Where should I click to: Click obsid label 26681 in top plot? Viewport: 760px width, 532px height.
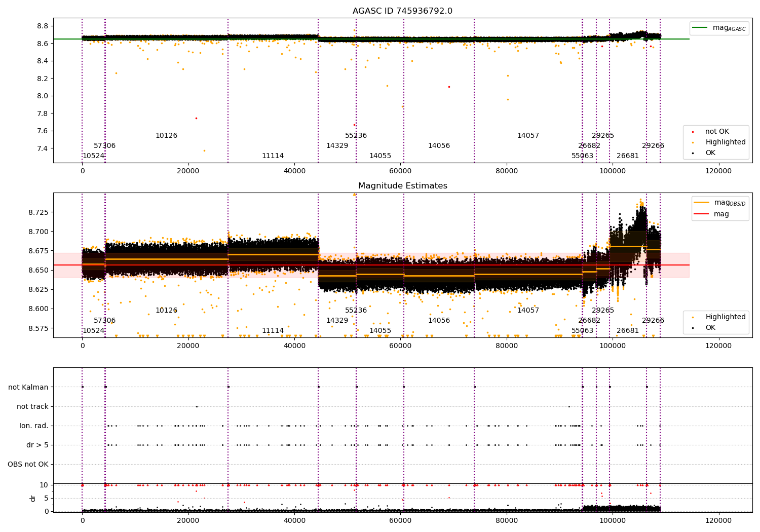tap(628, 156)
